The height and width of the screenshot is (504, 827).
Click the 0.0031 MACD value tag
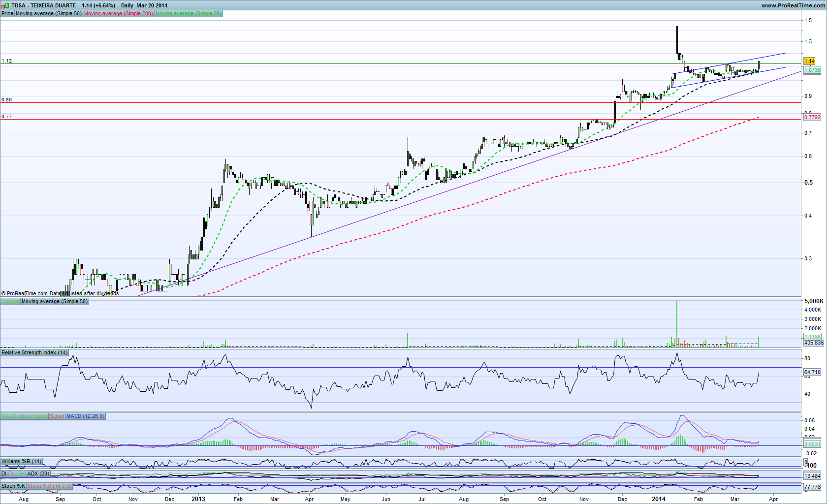(x=812, y=444)
